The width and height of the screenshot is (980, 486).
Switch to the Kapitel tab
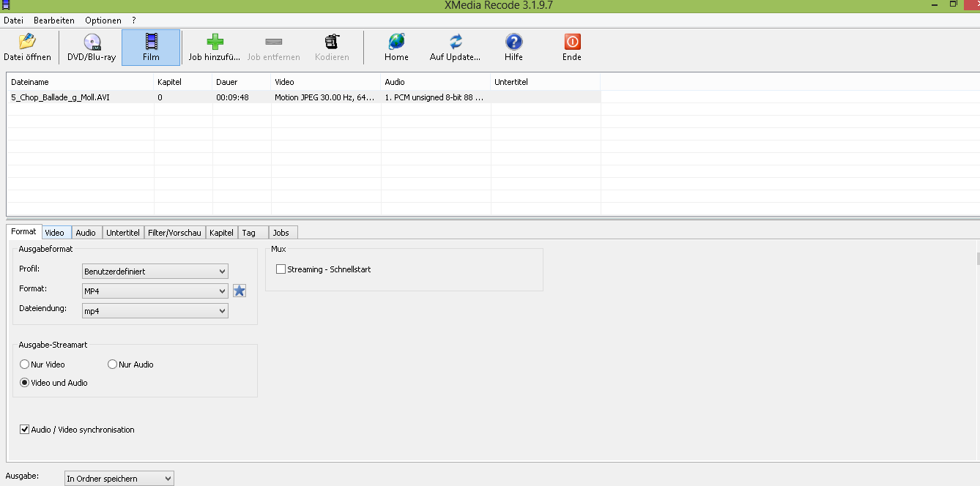221,233
